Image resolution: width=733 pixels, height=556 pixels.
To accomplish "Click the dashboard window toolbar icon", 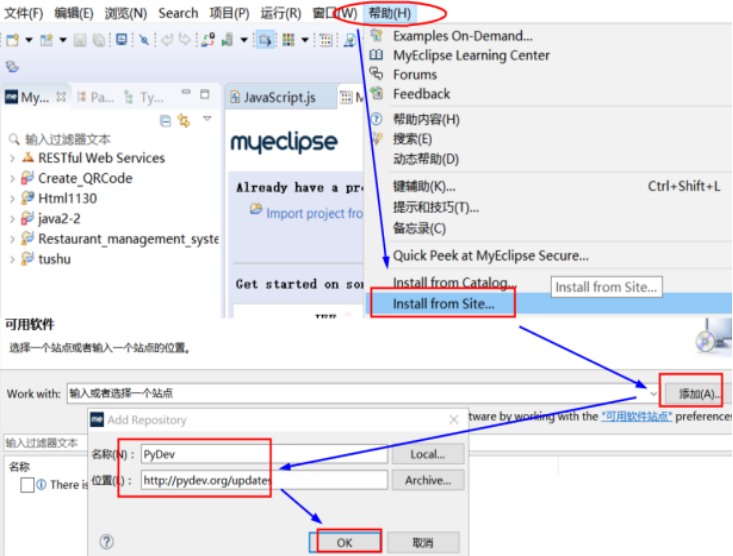I will tap(326, 41).
